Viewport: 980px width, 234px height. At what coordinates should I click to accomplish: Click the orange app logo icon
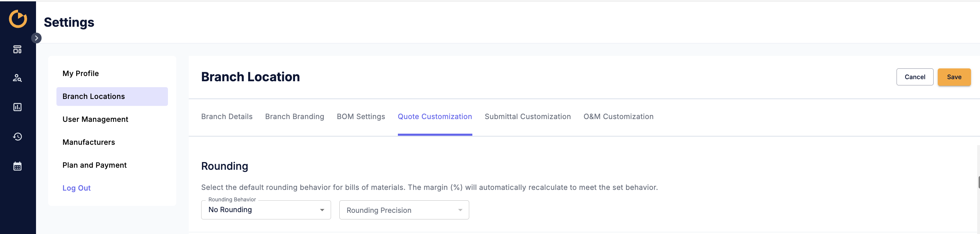point(18,19)
